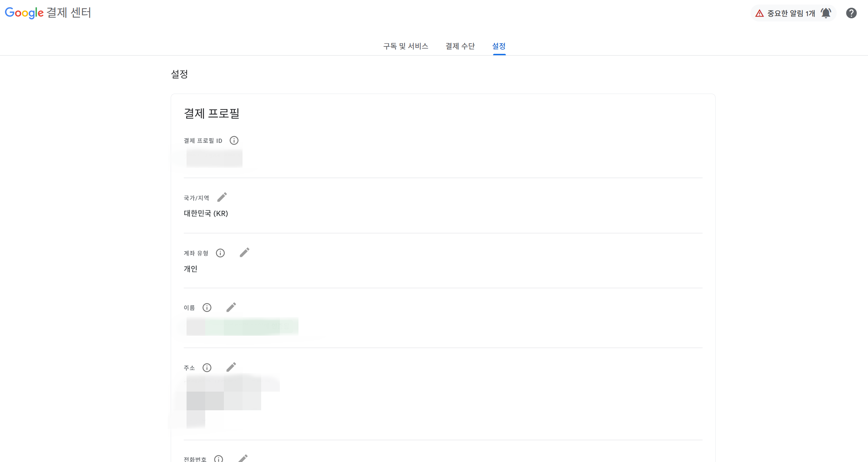Edit 전화번호 with pencil icon
The image size is (868, 462).
(243, 458)
